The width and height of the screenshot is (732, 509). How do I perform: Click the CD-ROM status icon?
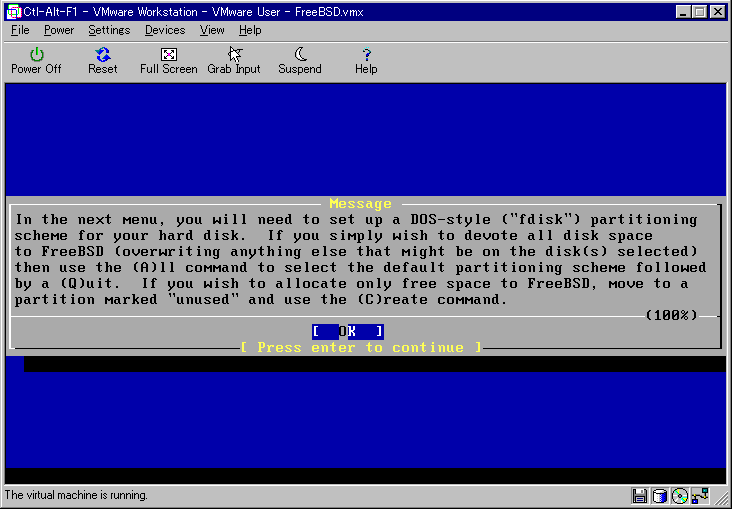(680, 496)
